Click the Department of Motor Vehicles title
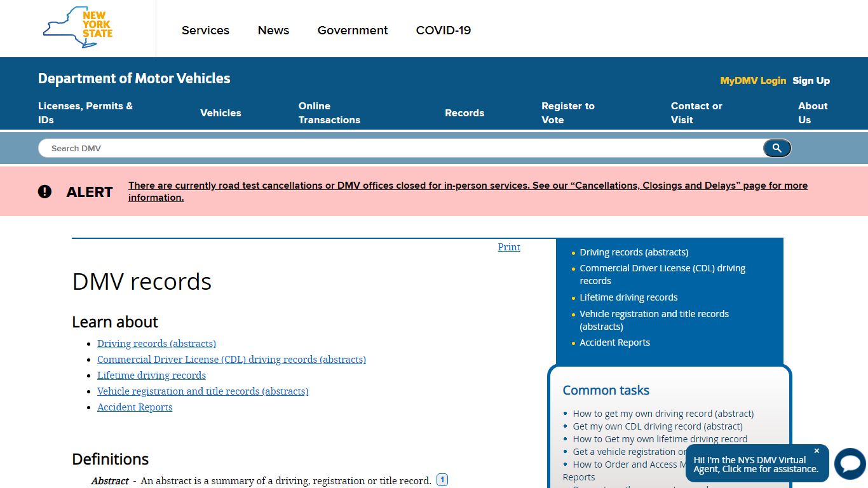Screen dimensions: 868x488 [x=134, y=79]
